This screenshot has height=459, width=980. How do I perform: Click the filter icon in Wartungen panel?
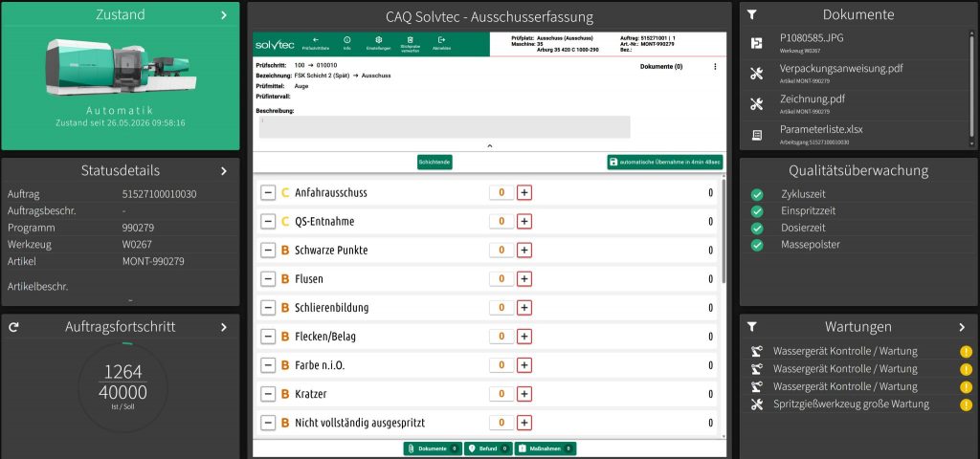[x=752, y=327]
